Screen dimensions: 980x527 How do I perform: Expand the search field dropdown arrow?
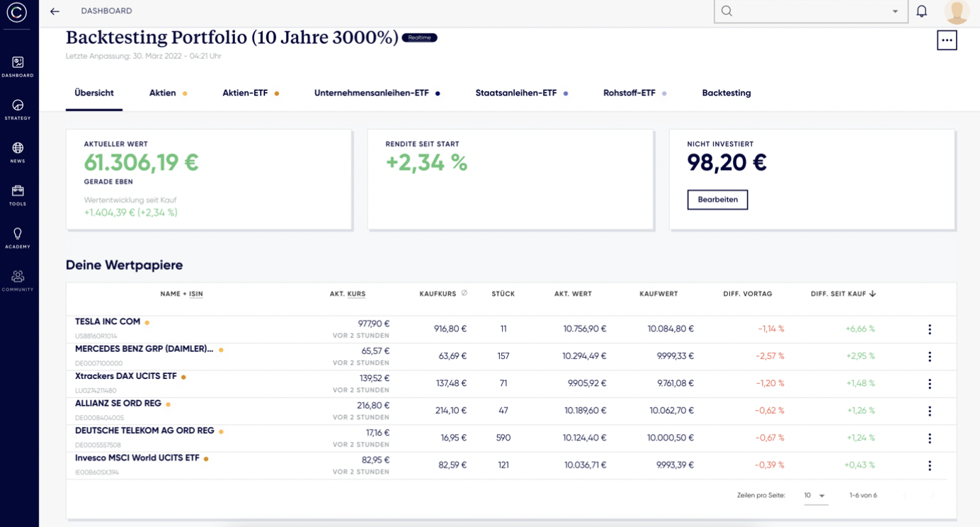pos(895,12)
